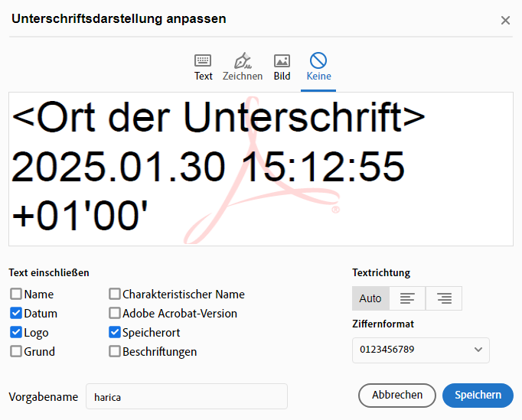Check Adobe Acrobat-Version checkbox
522x420 pixels.
[115, 314]
